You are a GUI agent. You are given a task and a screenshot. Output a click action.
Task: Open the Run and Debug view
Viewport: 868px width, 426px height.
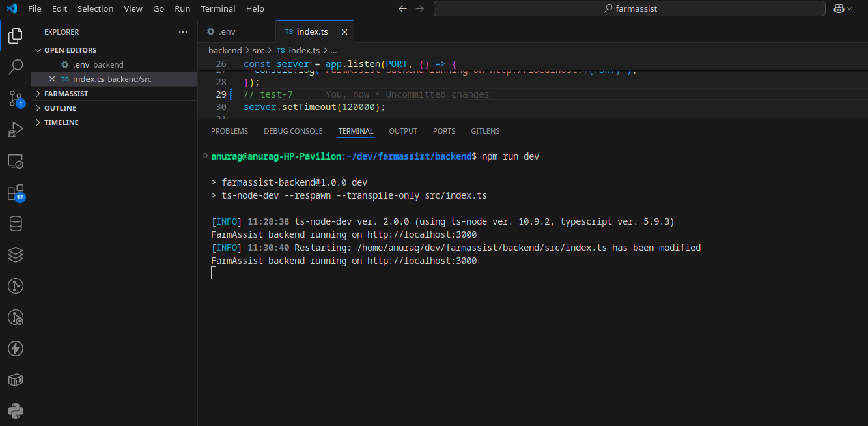16,130
